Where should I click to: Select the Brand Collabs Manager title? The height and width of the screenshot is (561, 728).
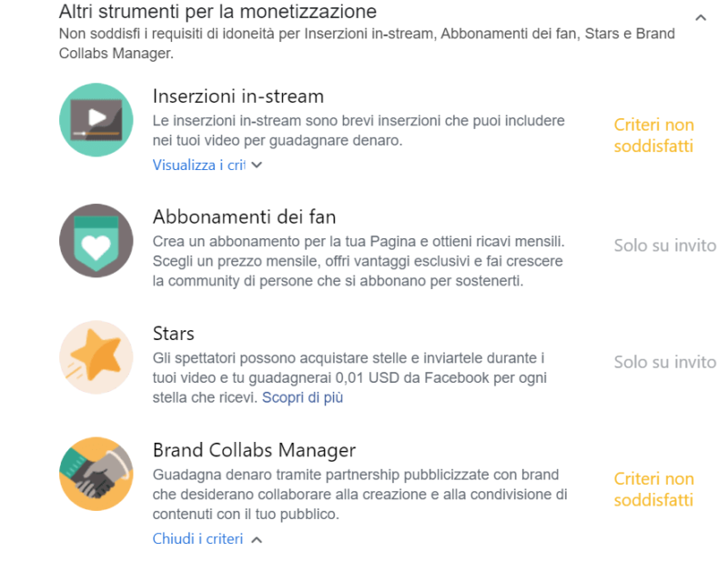(x=254, y=450)
